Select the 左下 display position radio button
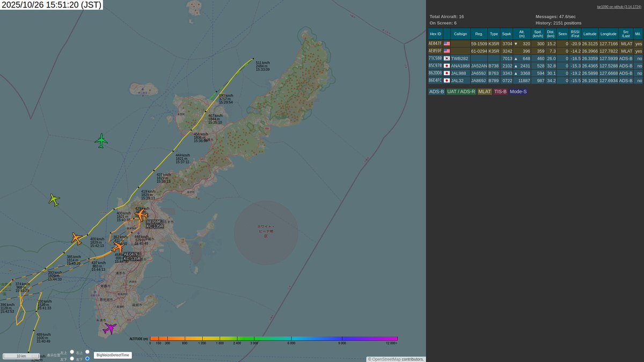This screenshot has width=644, height=362. [x=71, y=359]
